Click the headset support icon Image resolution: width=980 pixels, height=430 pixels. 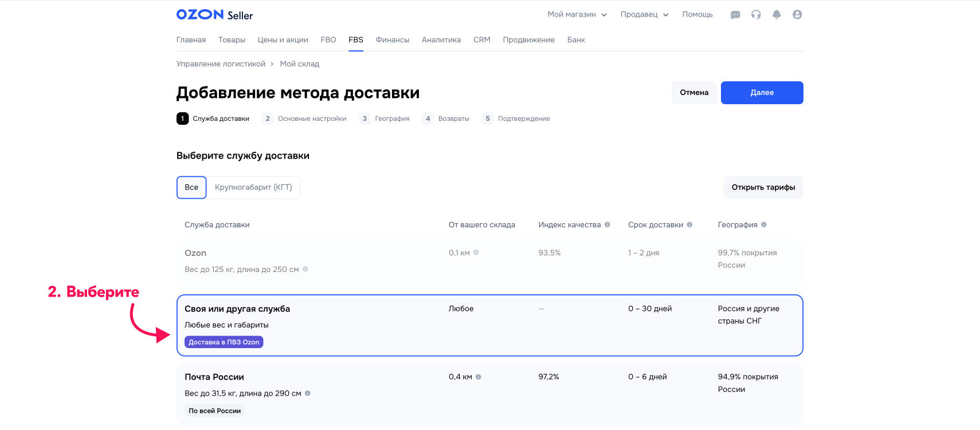756,15
